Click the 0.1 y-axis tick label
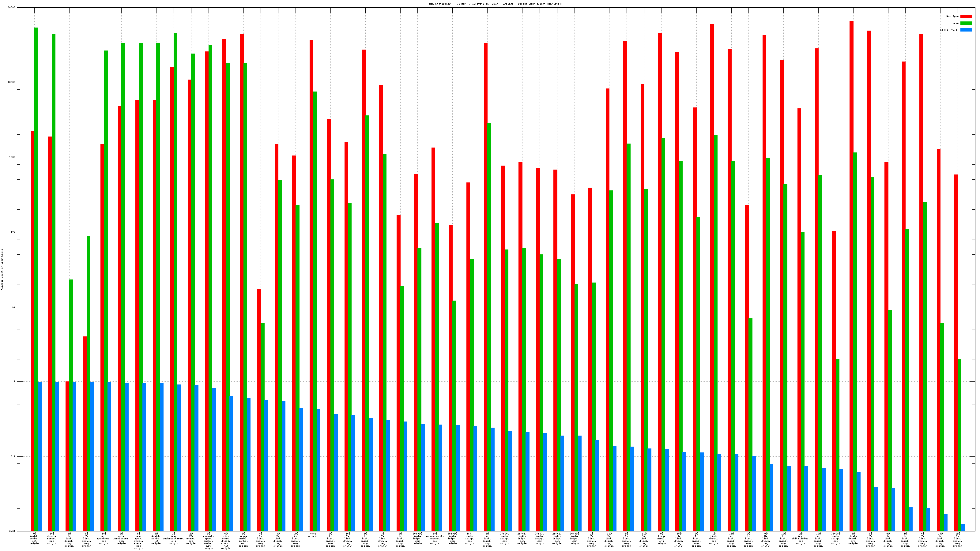 (13, 457)
